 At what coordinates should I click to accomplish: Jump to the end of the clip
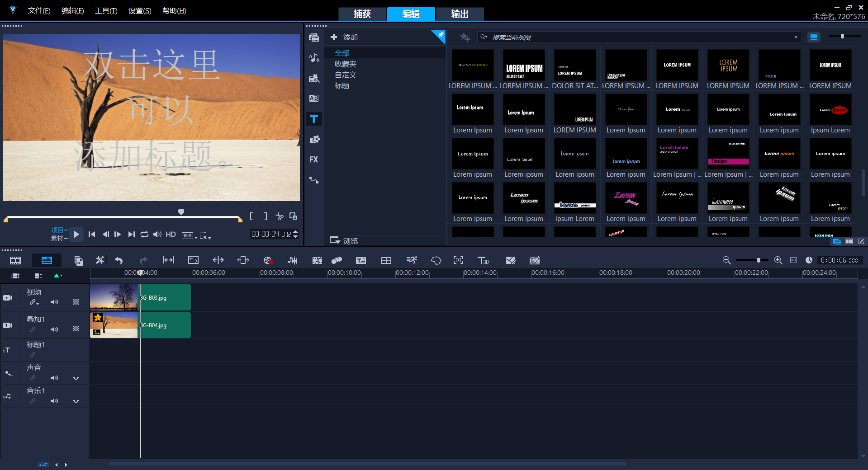pos(131,234)
